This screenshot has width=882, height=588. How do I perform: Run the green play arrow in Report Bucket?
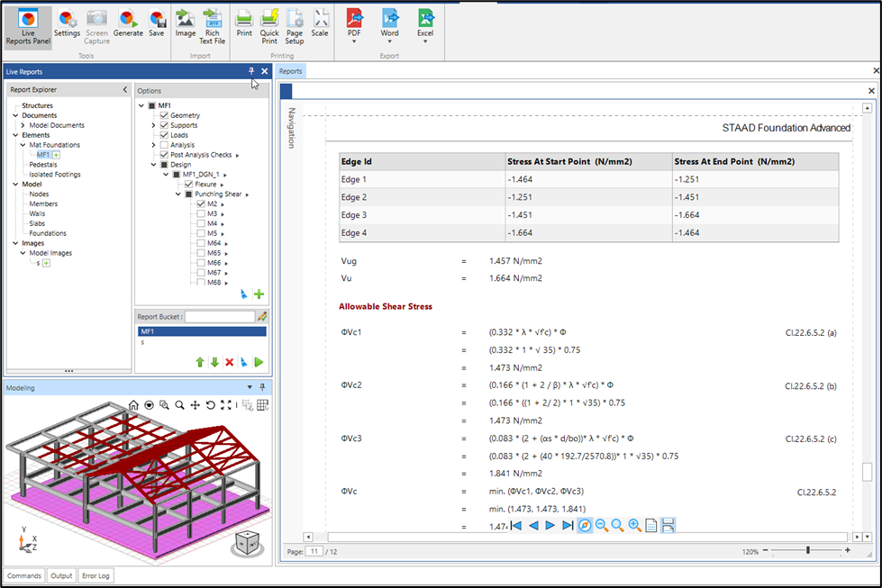pos(259,362)
